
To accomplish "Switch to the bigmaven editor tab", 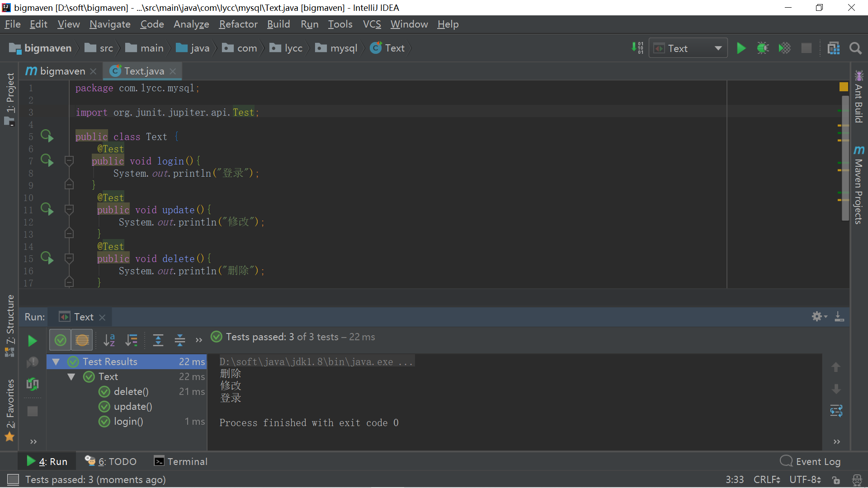I will coord(62,71).
